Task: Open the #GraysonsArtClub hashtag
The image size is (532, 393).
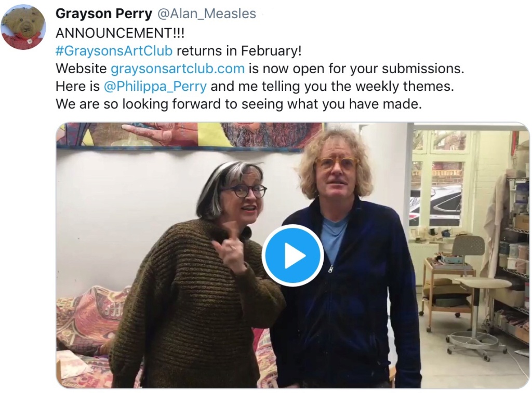Action: click(114, 50)
